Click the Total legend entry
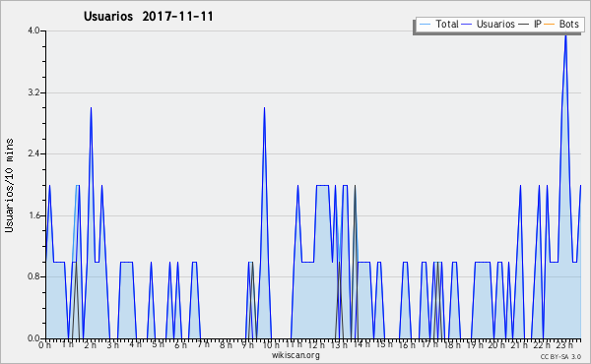591x364 pixels. [x=438, y=24]
